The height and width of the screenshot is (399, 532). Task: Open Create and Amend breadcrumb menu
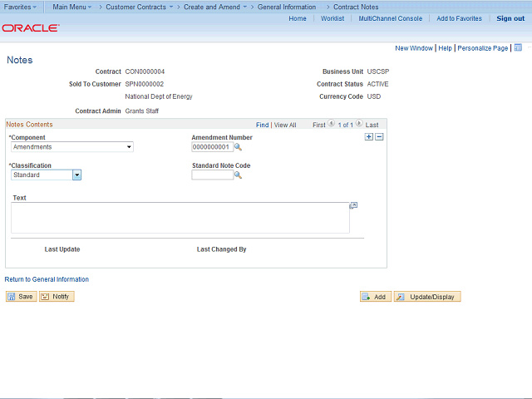[215, 7]
